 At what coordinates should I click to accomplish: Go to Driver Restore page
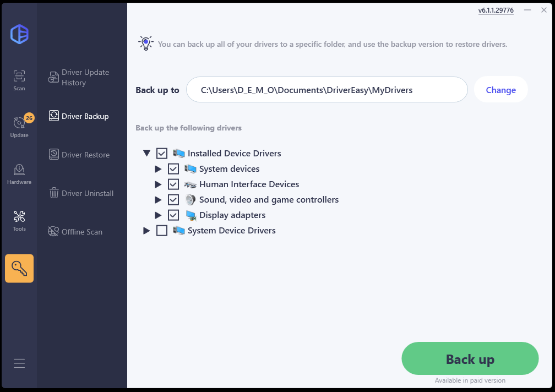[x=79, y=155]
